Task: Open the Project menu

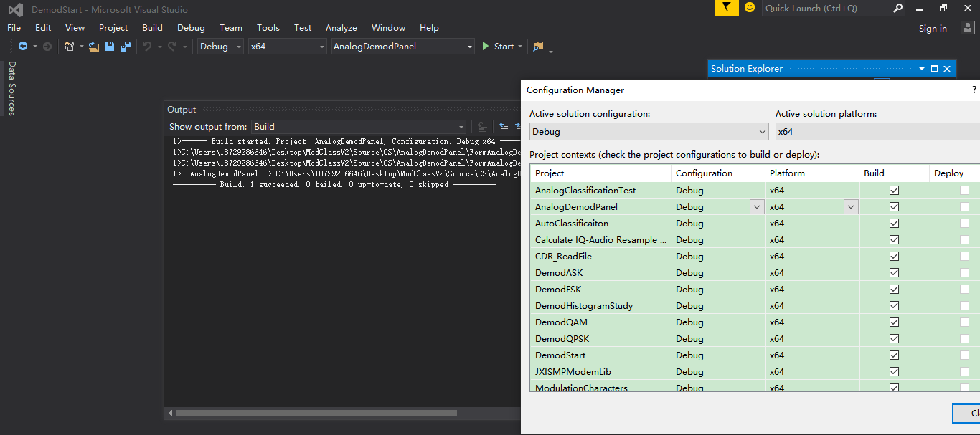Action: (113, 28)
